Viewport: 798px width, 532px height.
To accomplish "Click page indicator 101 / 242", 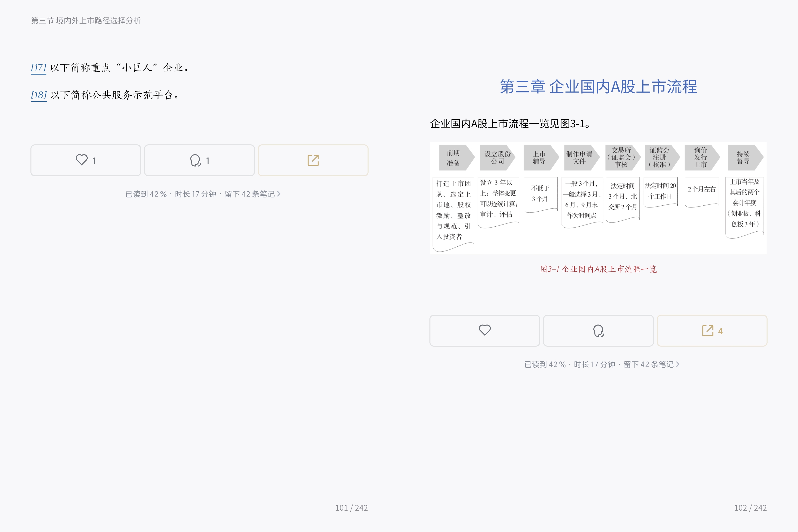I will (351, 508).
